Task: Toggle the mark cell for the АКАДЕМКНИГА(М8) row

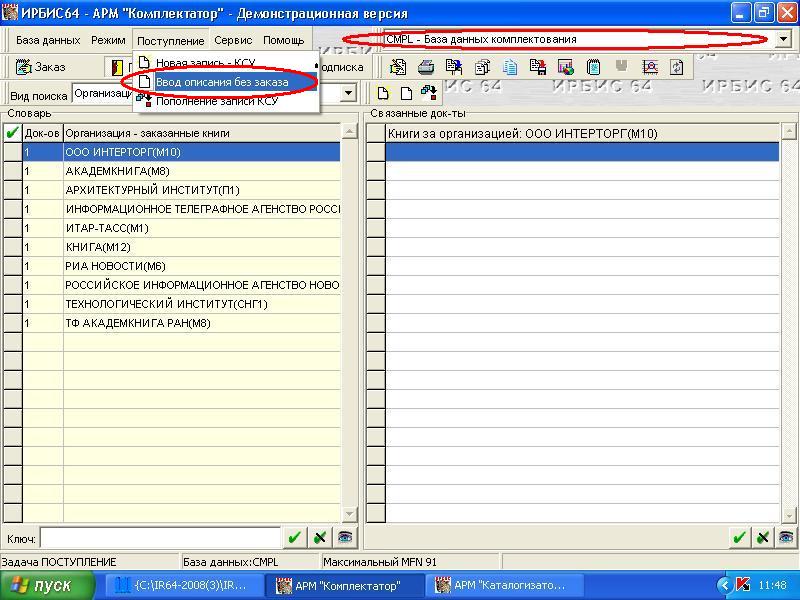Action: coord(12,171)
